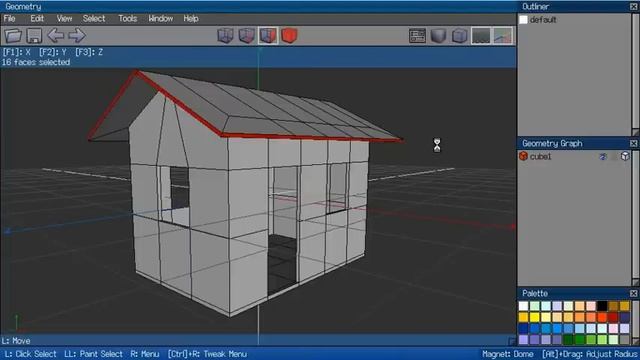Toggle smooth shaded preview cube icon
The image size is (640, 360).
tap(438, 36)
